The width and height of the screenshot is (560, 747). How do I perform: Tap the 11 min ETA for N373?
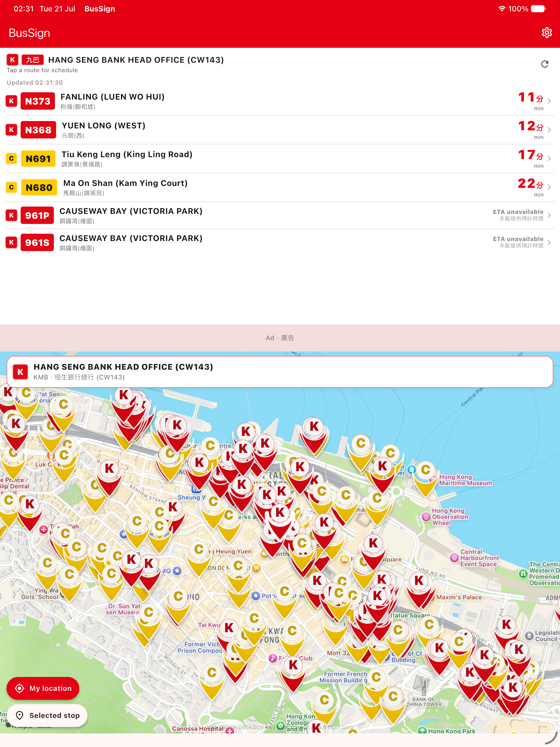point(531,101)
